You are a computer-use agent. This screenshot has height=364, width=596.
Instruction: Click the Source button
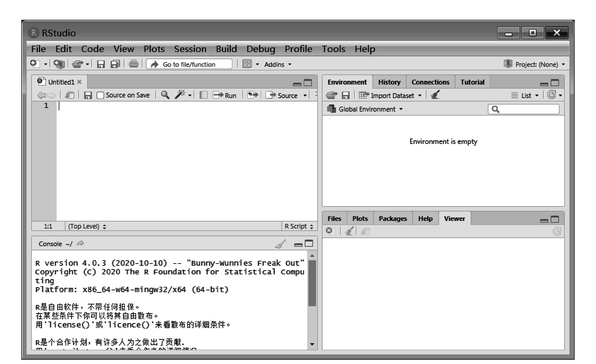click(282, 95)
